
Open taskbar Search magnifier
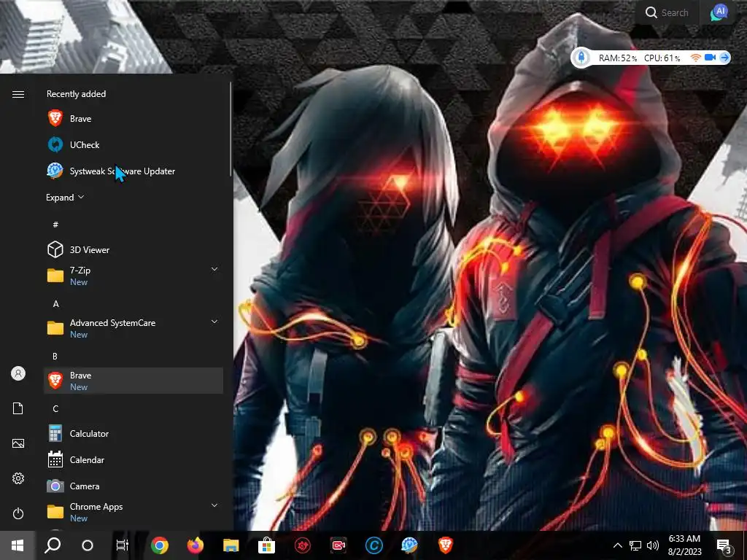point(53,545)
